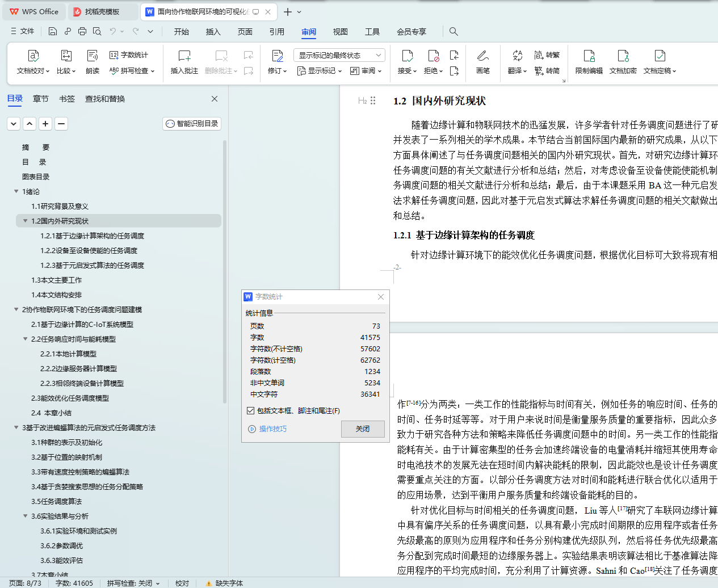Switch to the 开始 ribbon tab
The width and height of the screenshot is (718, 588).
tap(182, 32)
